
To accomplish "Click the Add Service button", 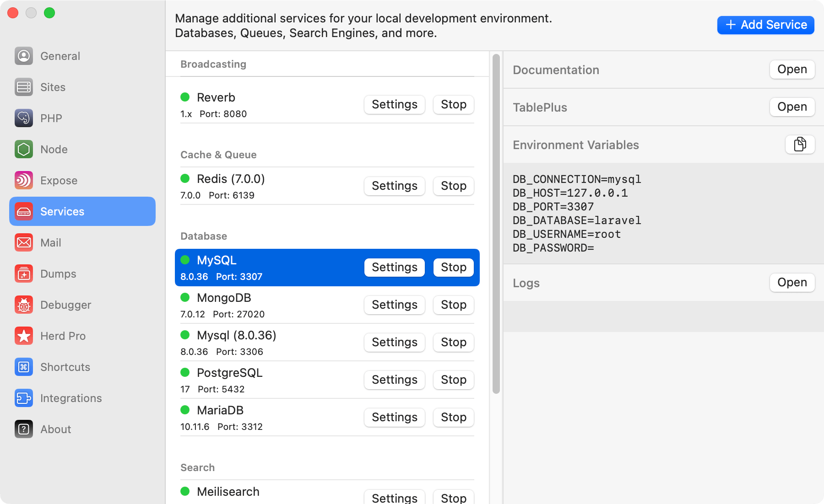I will click(765, 25).
